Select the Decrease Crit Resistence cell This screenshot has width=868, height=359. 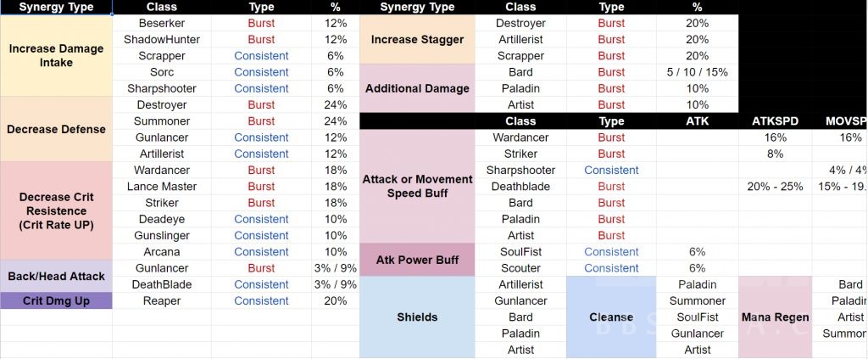pos(56,210)
